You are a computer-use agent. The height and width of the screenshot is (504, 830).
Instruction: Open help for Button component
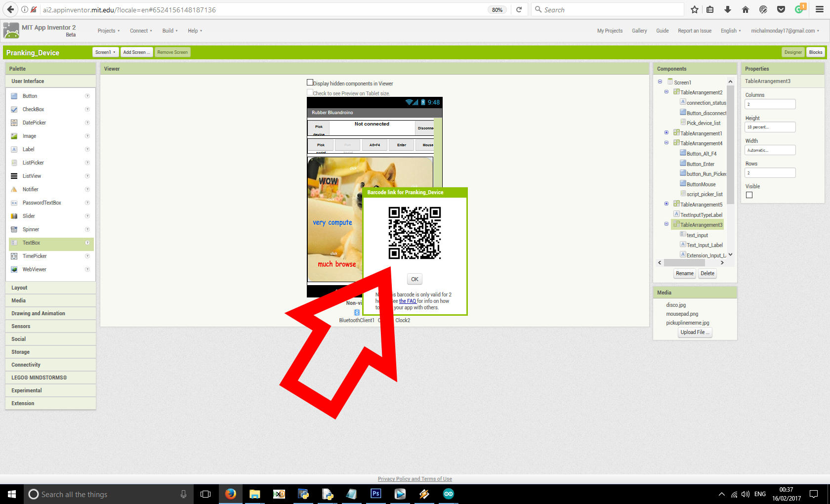[x=87, y=96]
